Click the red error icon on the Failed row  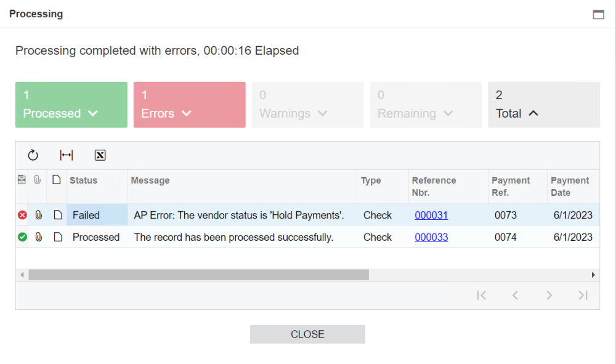(x=22, y=215)
